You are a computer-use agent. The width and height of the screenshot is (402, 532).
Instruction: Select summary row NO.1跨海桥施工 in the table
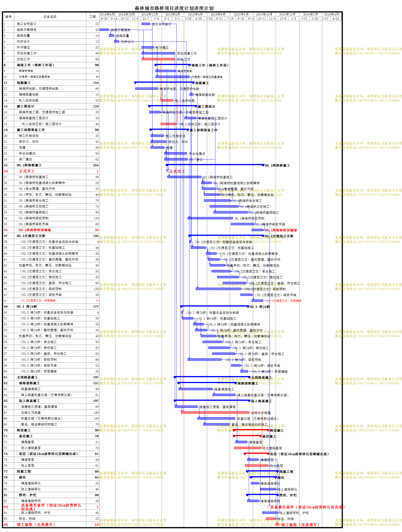[51, 165]
